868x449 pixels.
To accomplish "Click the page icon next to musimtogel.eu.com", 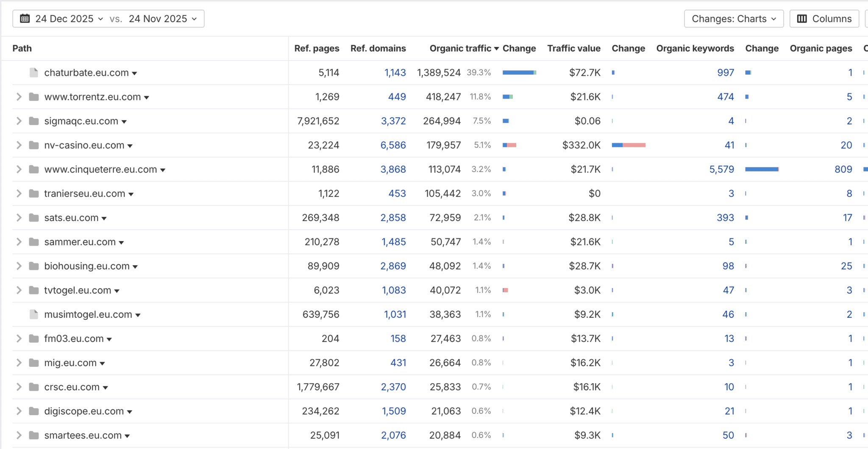I will 34,314.
